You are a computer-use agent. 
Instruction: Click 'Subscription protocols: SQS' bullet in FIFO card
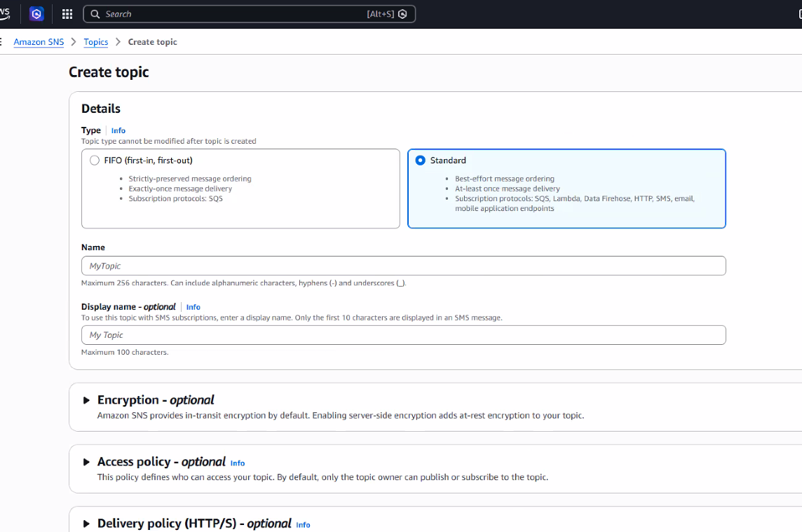175,198
